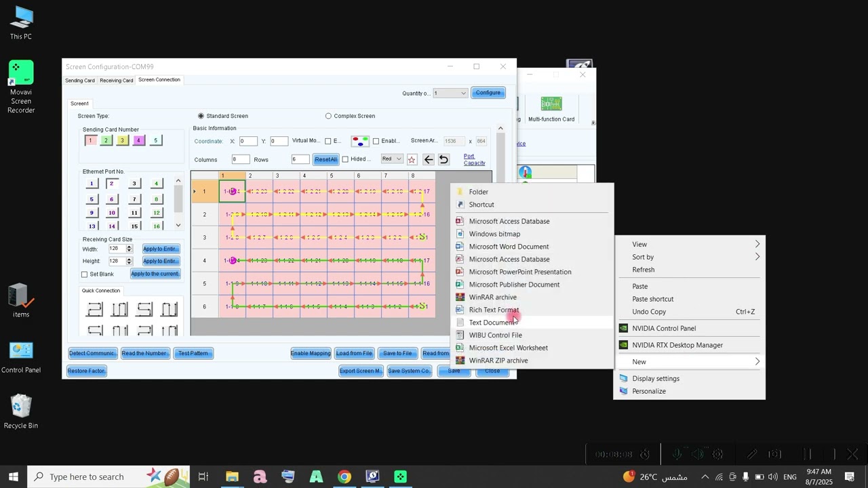Select the Standard Screen radio button
This screenshot has width=868, height=488.
(x=201, y=116)
